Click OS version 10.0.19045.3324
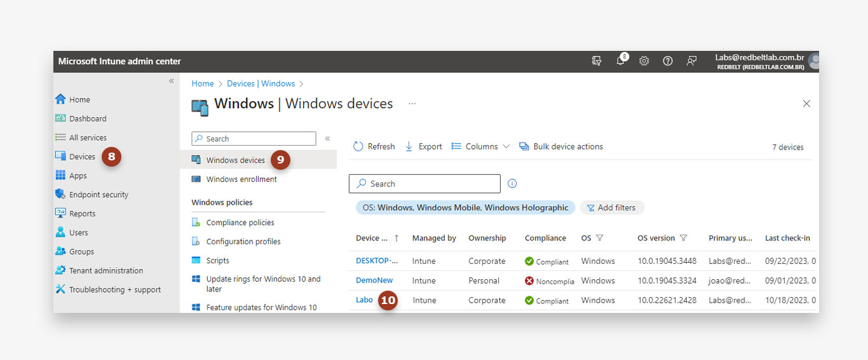Viewport: 868px width, 360px height. [667, 280]
